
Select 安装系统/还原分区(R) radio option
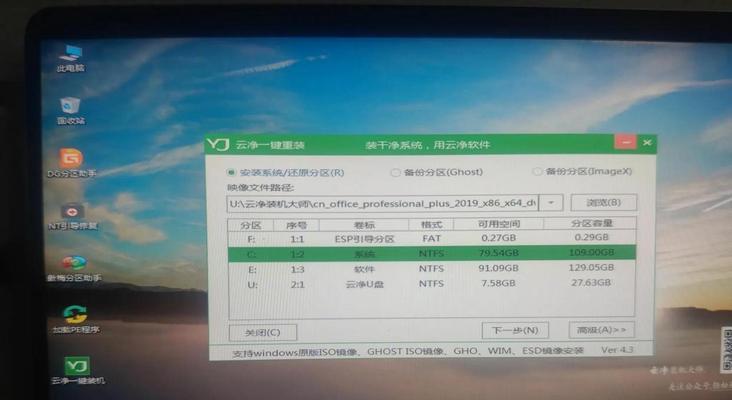tap(286, 172)
